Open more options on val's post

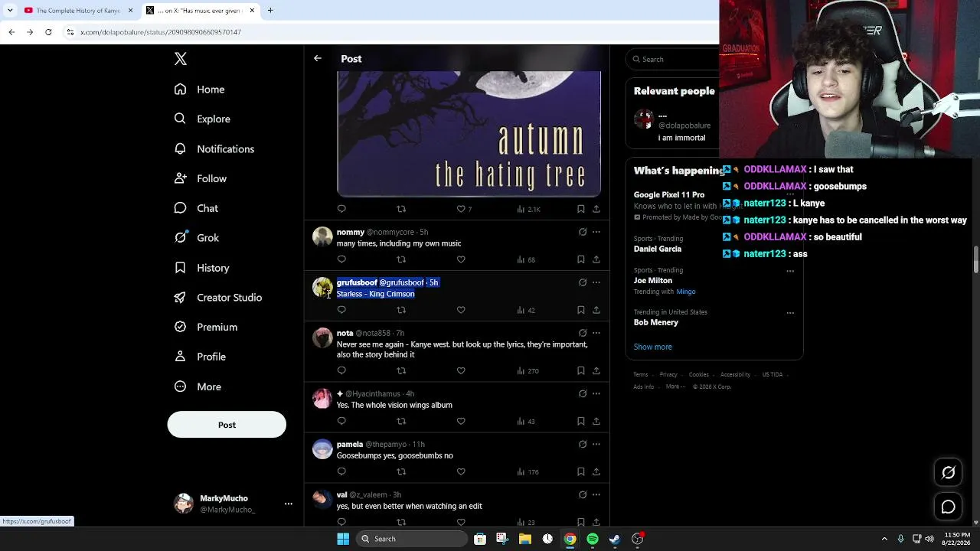[x=596, y=494]
